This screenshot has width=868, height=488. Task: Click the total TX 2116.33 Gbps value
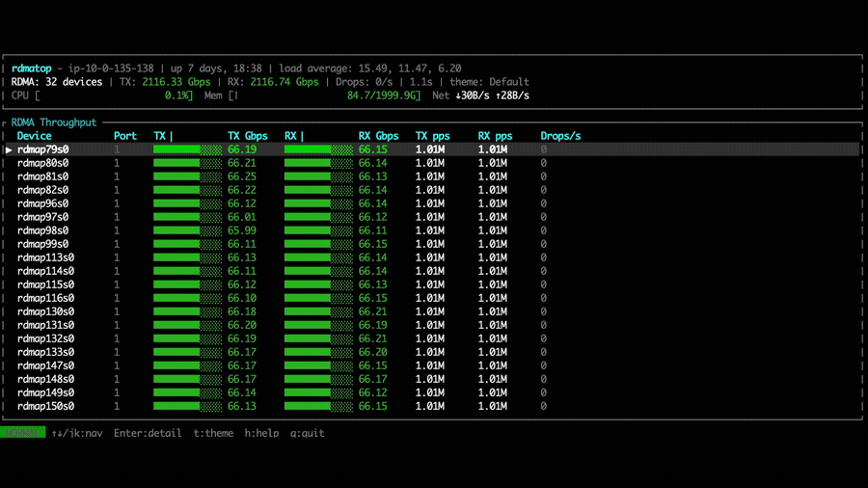click(176, 82)
